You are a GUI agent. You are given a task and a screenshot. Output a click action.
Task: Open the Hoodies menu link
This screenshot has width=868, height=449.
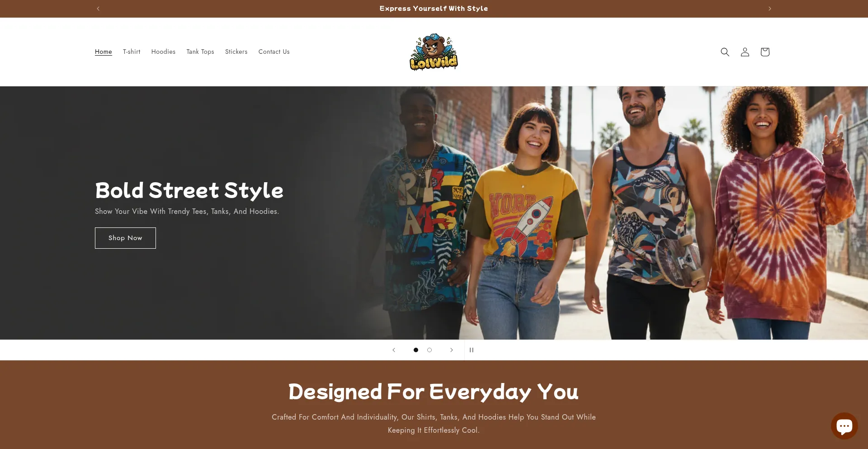[x=163, y=52]
